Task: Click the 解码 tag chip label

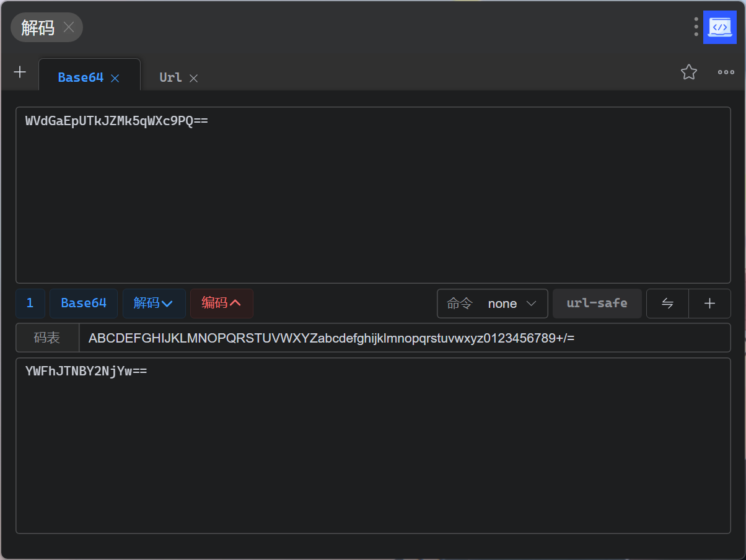Action: 38,27
